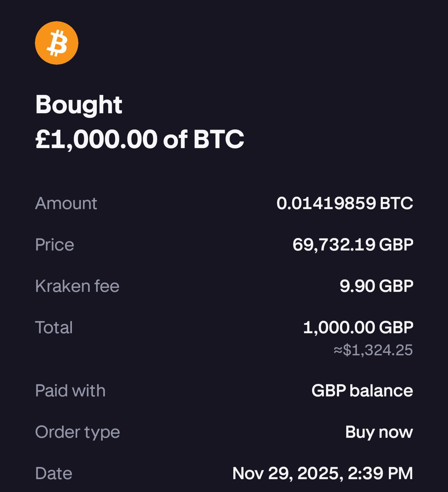Tap the 9.90 GBP fee value
The image size is (448, 492).
click(x=376, y=286)
